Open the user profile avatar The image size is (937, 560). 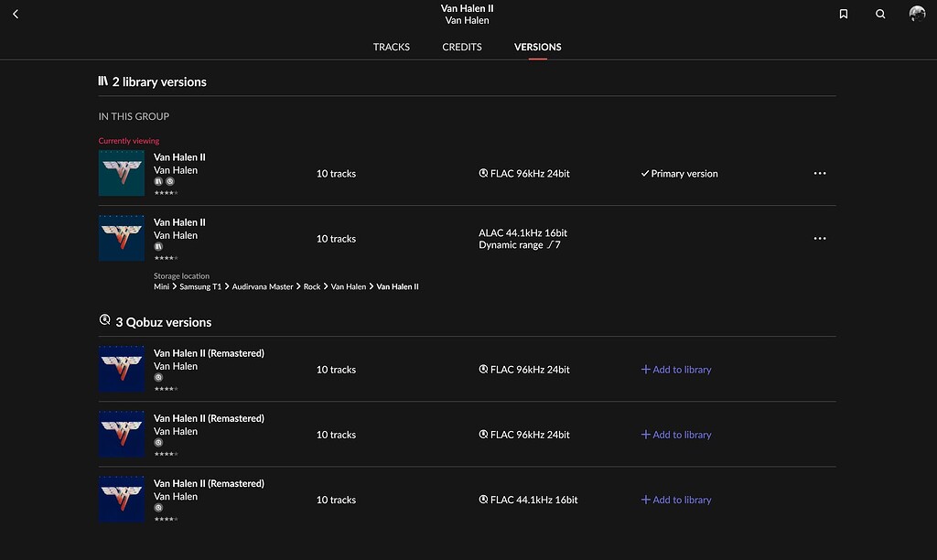coord(917,14)
